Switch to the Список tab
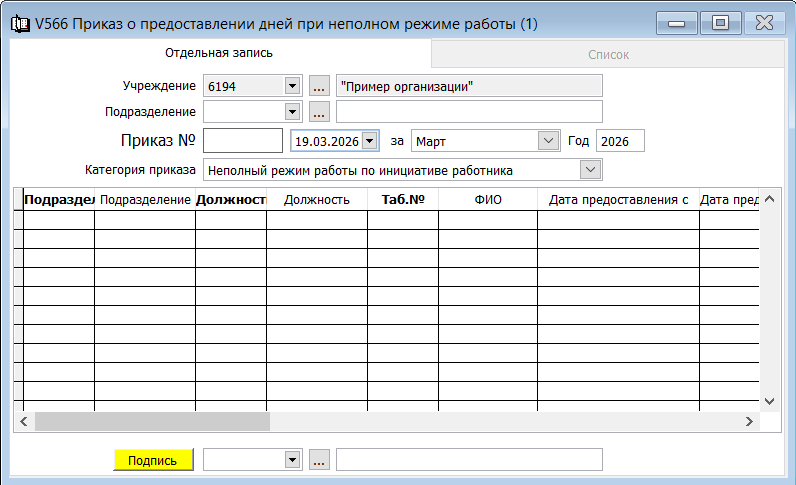Viewport: 796px width, 485px height. coord(608,54)
